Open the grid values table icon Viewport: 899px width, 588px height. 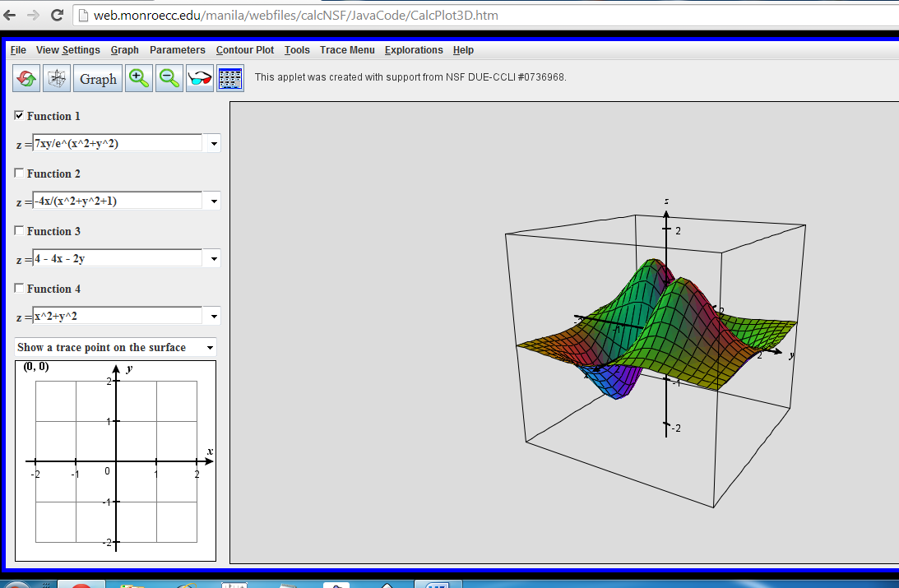point(229,77)
